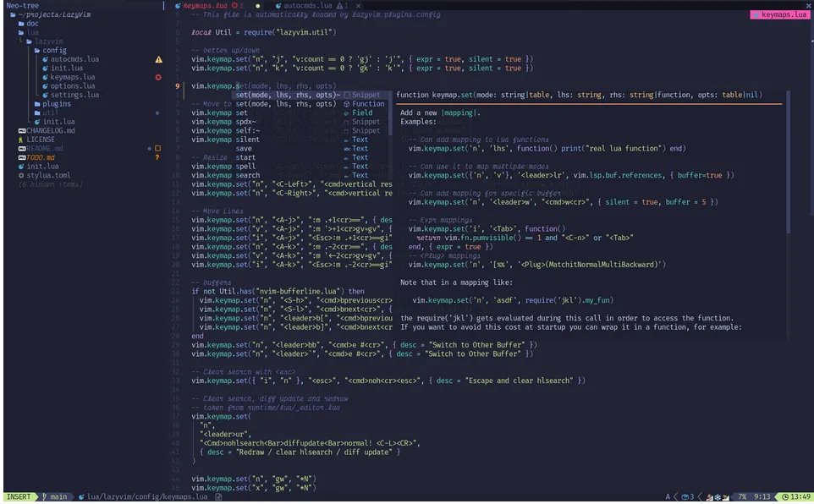Open settings.lua in the file tree
The height and width of the screenshot is (504, 814).
74,95
